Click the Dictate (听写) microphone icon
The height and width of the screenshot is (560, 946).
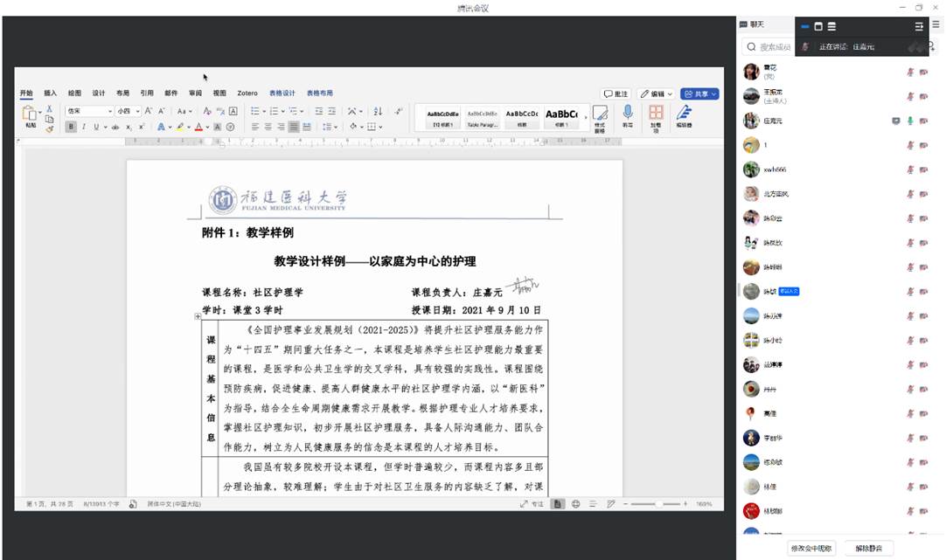(627, 113)
